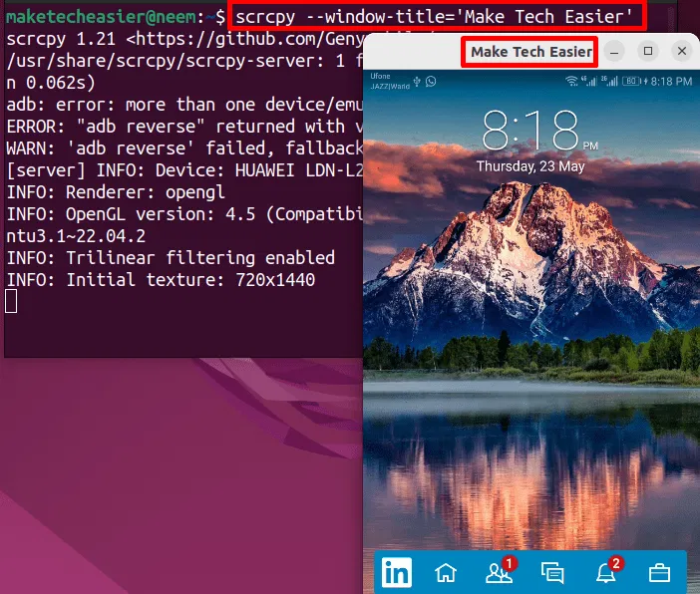700x594 pixels.
Task: Open My Network icon with badge 1
Action: [500, 571]
